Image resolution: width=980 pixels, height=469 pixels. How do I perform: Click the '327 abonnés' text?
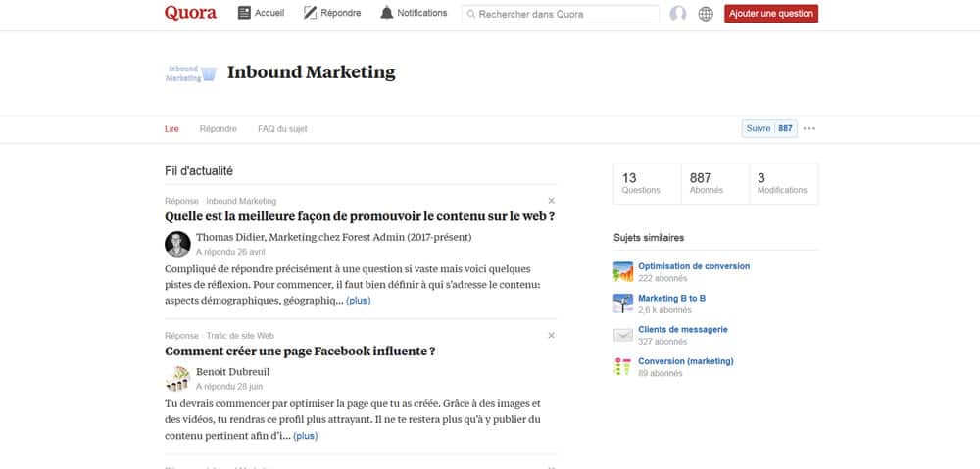click(x=662, y=342)
